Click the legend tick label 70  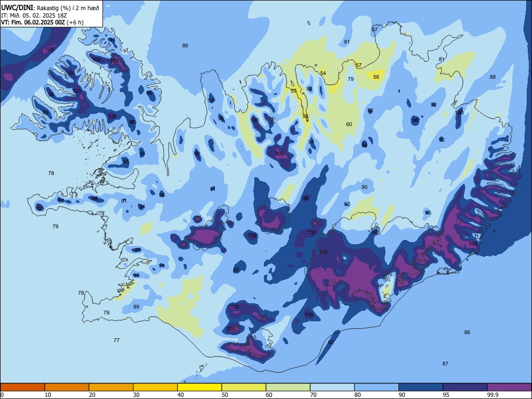coord(313,395)
